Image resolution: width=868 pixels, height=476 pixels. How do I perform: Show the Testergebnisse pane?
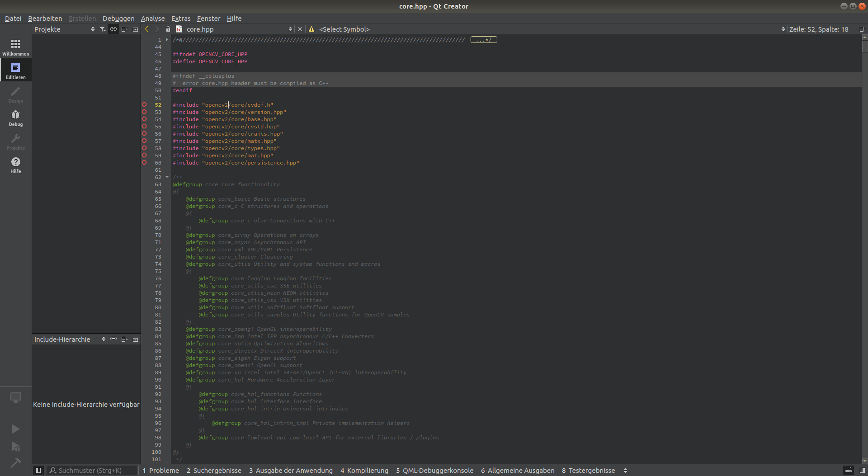tap(588, 470)
